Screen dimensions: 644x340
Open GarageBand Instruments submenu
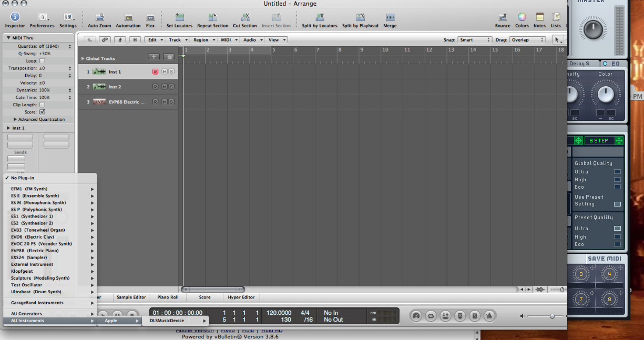tap(50, 303)
